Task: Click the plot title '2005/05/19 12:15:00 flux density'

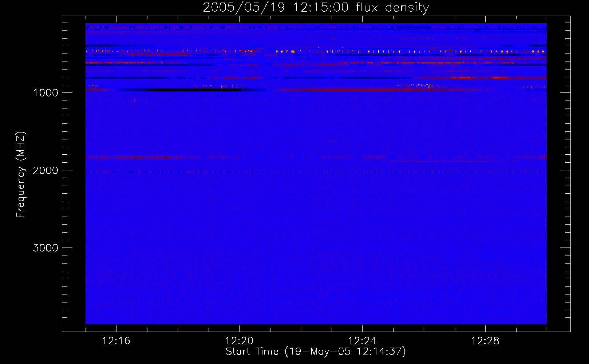Action: (x=316, y=7)
